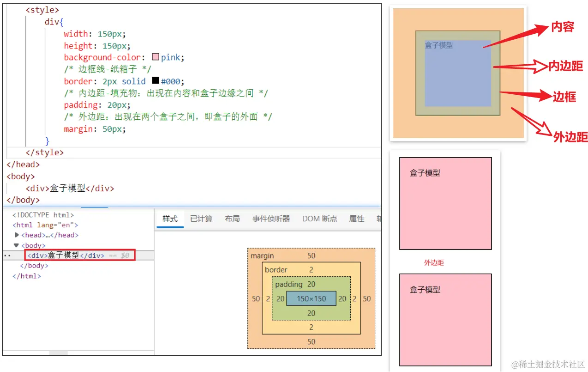This screenshot has width=588, height=372.
Task: Edit the bottom padding value 20
Action: coord(311,313)
